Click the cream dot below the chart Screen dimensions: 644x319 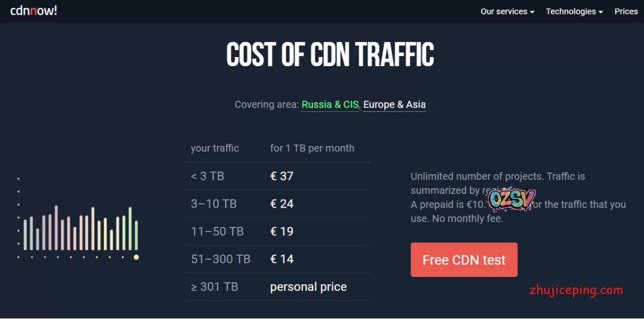click(x=136, y=257)
